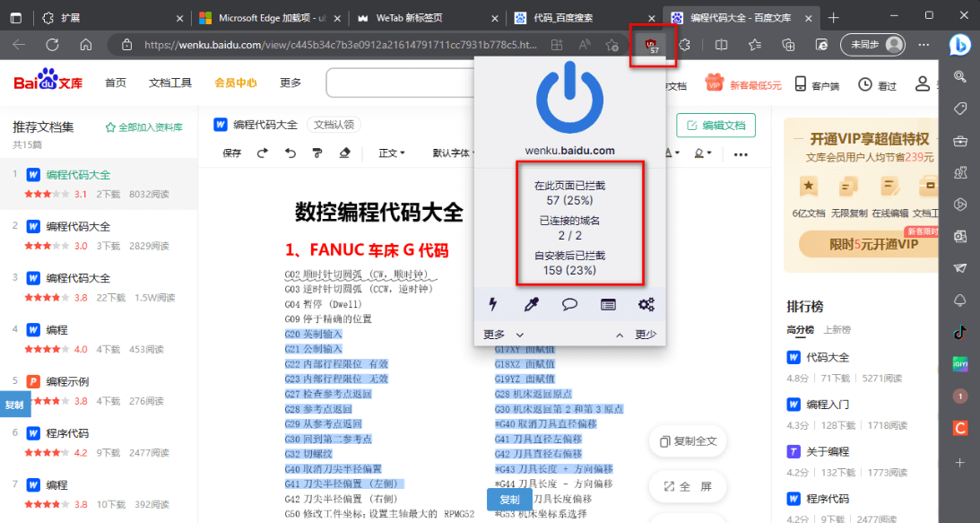Switch to the 上新榜 ranking tab
The height and width of the screenshot is (523, 980).
(837, 330)
